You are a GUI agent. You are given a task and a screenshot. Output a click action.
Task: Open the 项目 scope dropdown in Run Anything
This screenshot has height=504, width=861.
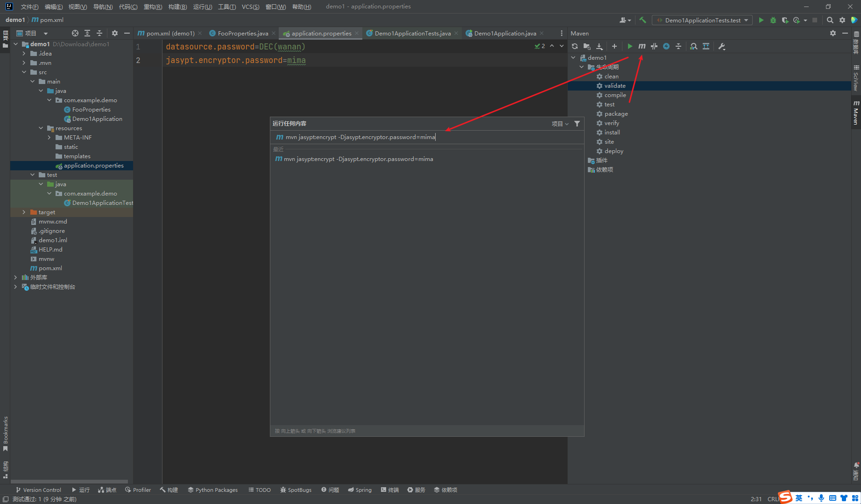560,124
